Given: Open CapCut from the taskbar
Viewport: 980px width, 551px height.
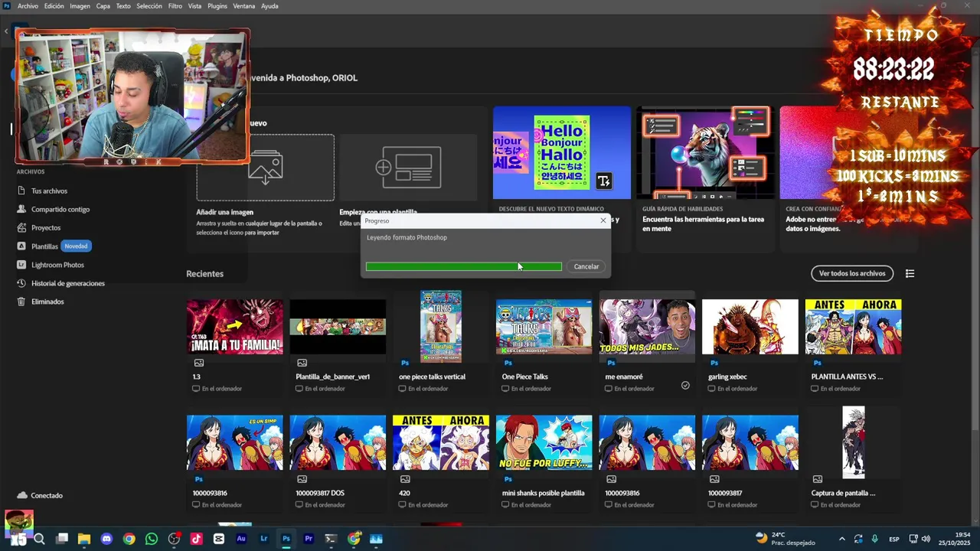Looking at the screenshot, I should (219, 539).
